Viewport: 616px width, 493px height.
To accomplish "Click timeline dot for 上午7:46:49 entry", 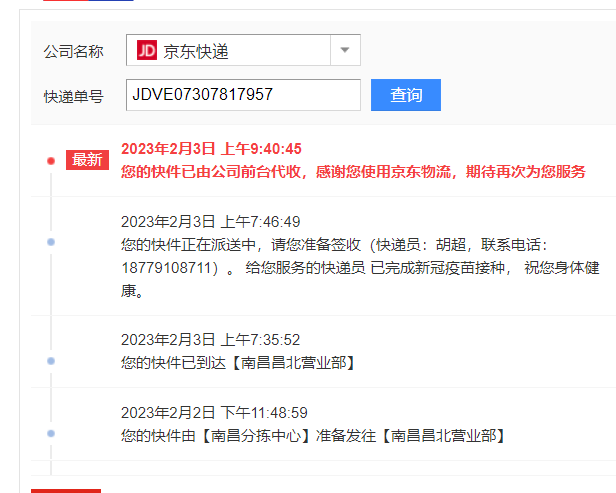I will [x=51, y=242].
